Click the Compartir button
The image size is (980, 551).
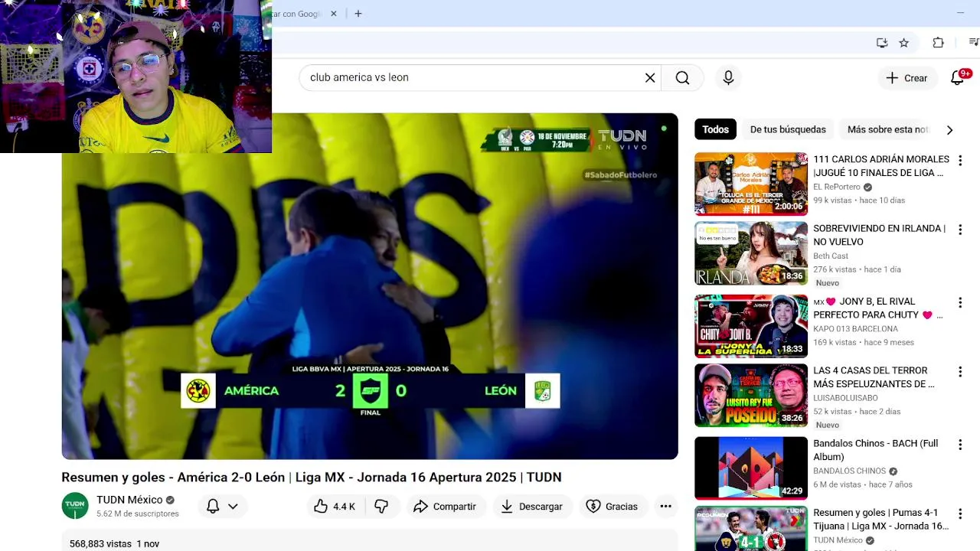coord(445,507)
